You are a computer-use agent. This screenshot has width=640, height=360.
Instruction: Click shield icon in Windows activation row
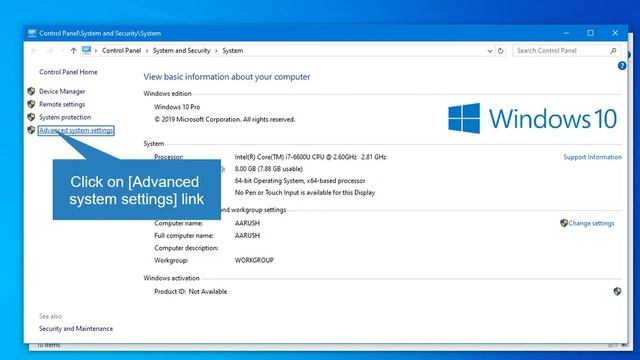click(617, 291)
